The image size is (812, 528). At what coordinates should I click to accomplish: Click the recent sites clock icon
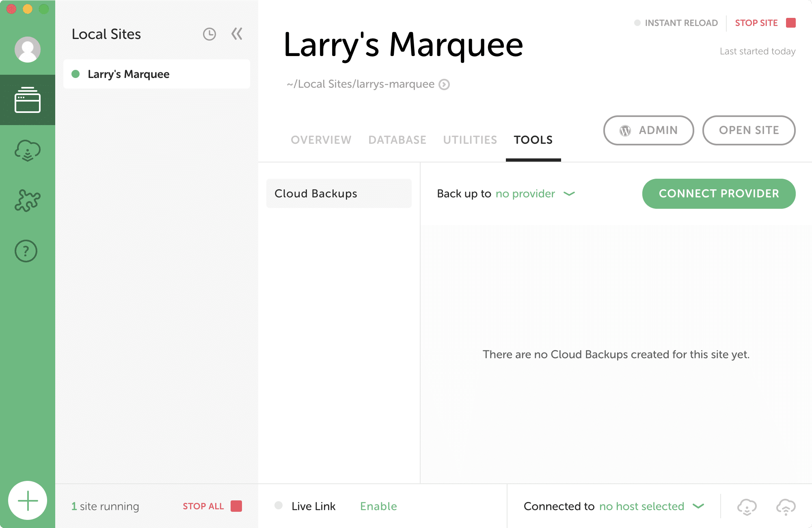click(x=209, y=34)
